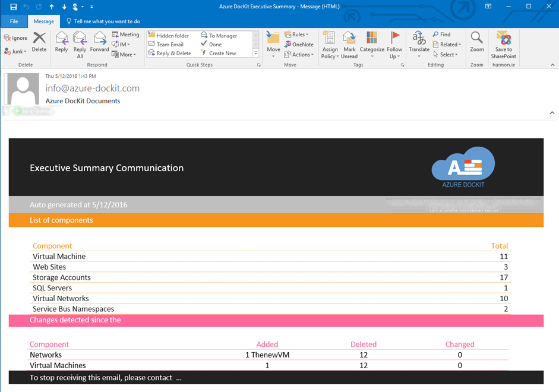
Task: Apply the Hidden folder quick step
Action: click(x=169, y=35)
